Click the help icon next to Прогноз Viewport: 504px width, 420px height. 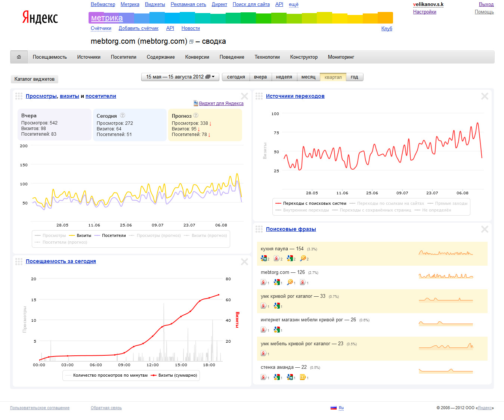point(196,115)
